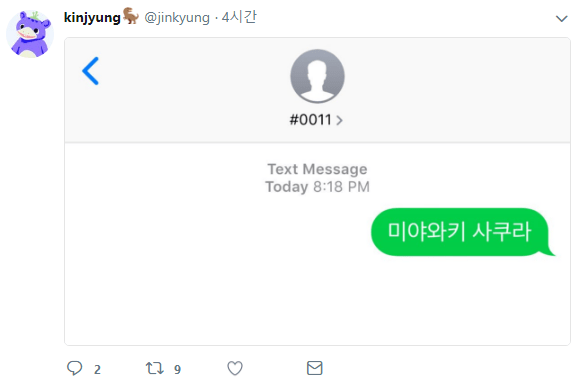Click the dinosaur emoji beside kinjyung
Viewport: 580px width, 386px height.
click(x=131, y=16)
